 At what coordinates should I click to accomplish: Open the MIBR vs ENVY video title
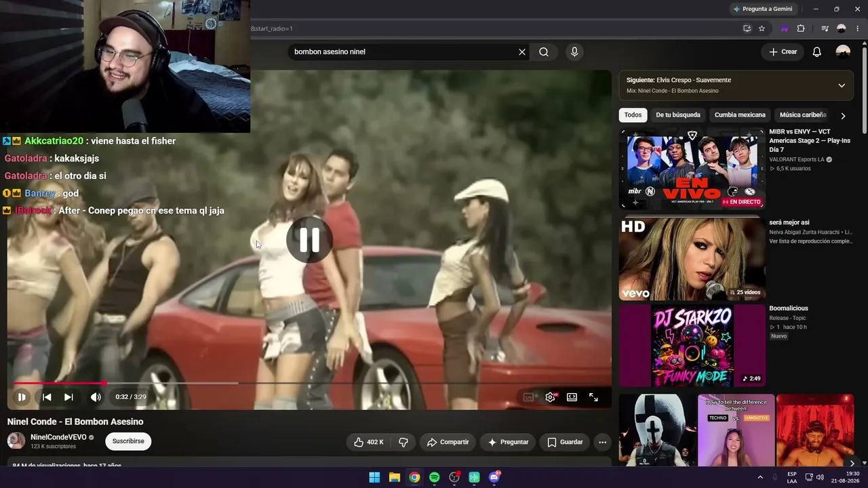click(x=810, y=141)
